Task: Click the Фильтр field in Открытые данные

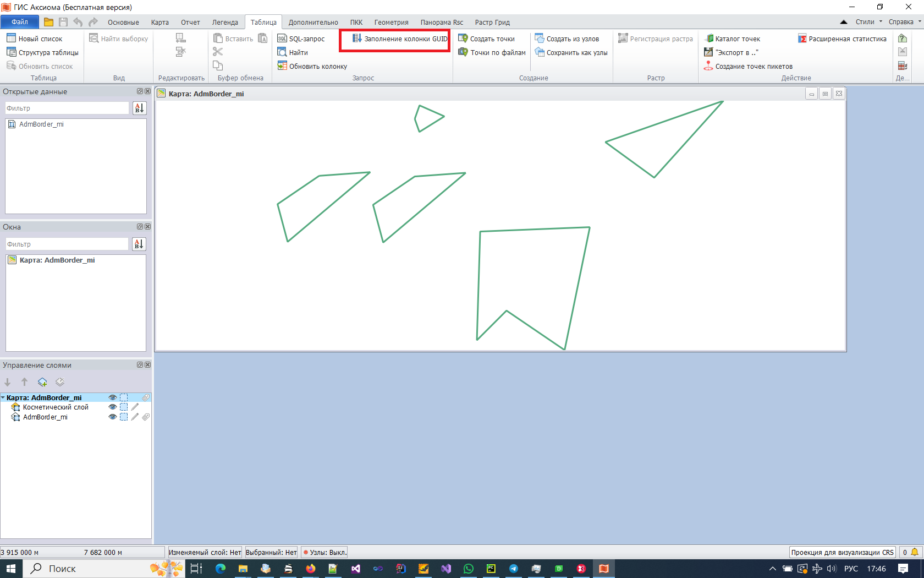Action: (67, 108)
